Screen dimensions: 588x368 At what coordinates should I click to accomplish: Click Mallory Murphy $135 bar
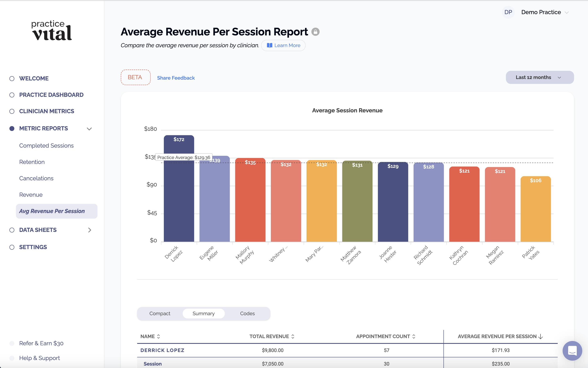pyautogui.click(x=250, y=200)
